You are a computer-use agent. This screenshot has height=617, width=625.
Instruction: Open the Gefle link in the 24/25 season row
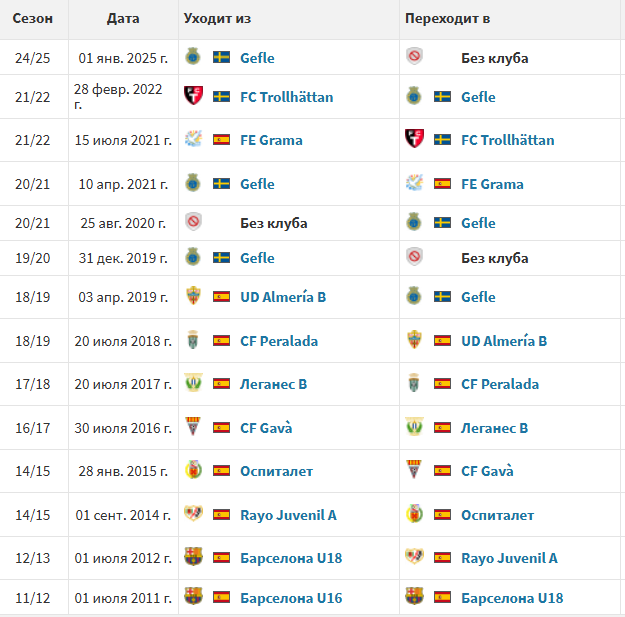click(x=257, y=58)
